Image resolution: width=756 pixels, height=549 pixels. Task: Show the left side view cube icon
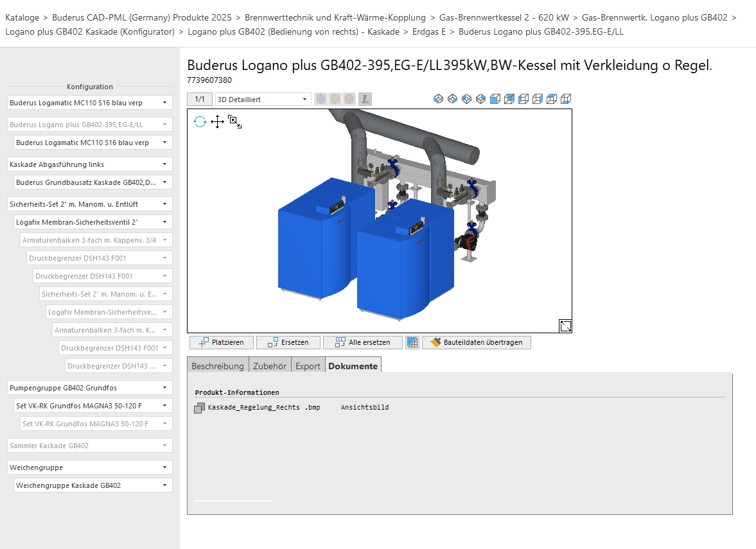click(x=523, y=99)
